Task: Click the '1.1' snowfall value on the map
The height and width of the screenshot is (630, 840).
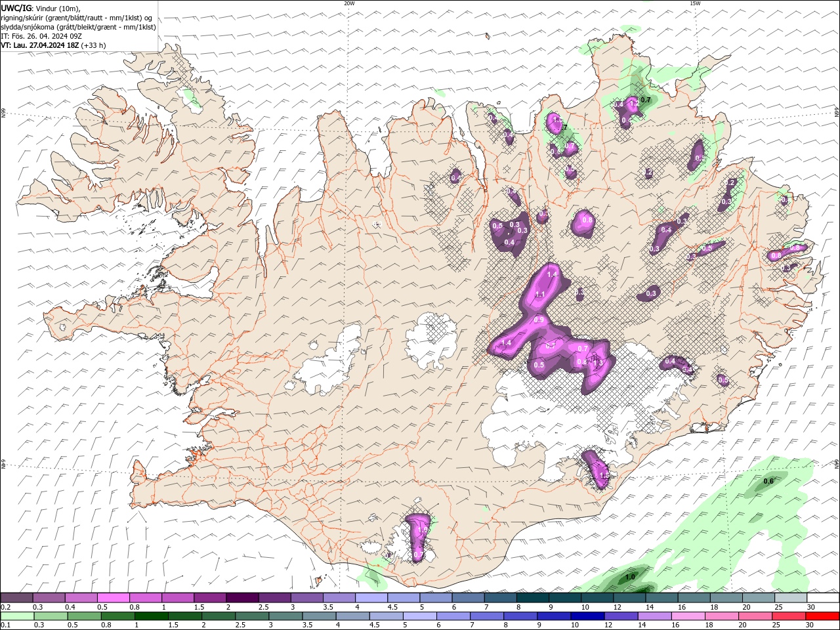Action: (x=540, y=294)
